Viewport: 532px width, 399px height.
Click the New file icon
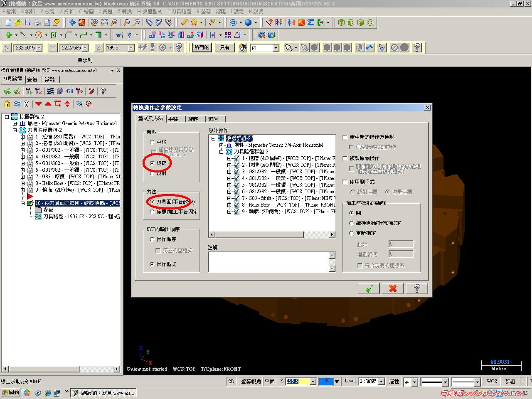point(8,22)
